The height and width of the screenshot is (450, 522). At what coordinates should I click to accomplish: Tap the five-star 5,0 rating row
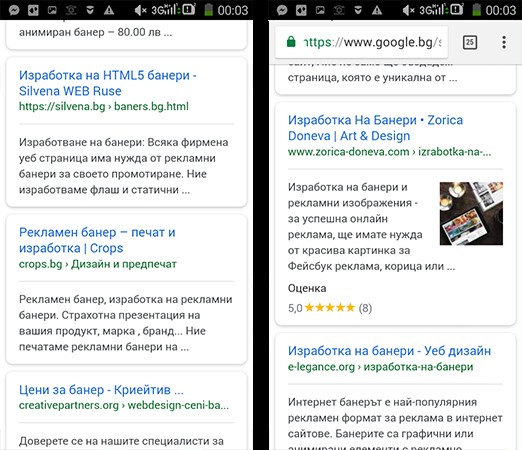(x=330, y=308)
